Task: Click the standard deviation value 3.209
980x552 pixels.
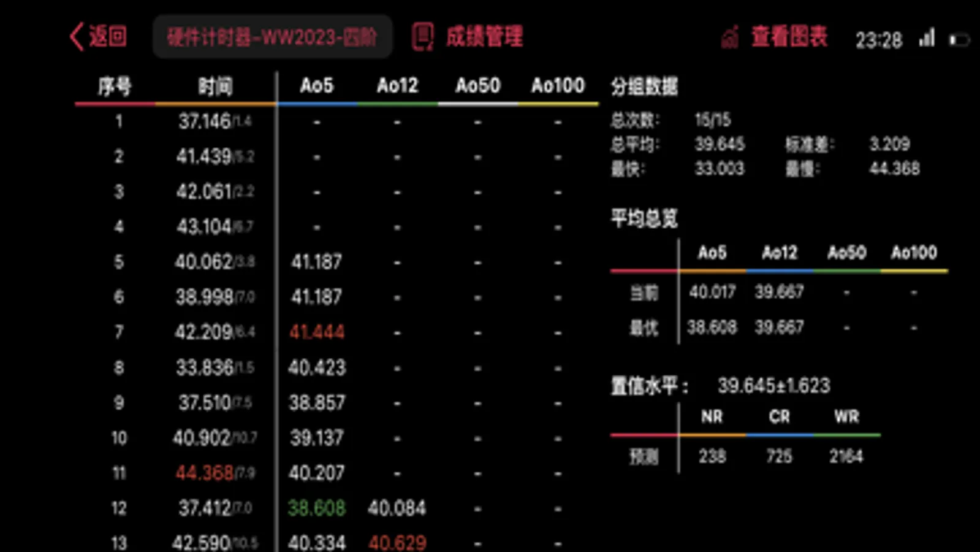Action: [889, 144]
